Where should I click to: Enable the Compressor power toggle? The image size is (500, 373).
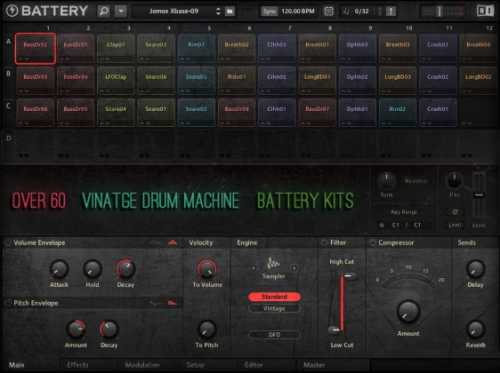coord(372,243)
